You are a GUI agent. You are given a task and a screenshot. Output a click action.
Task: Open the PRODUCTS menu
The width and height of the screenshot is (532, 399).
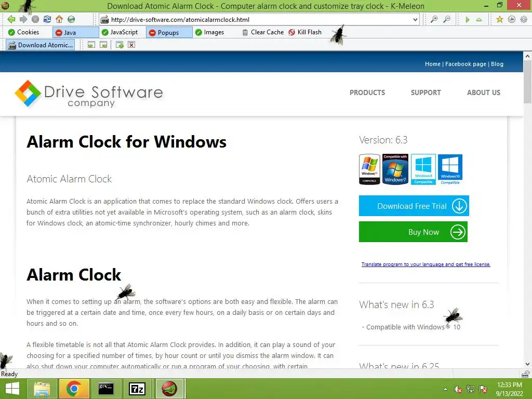pos(367,92)
